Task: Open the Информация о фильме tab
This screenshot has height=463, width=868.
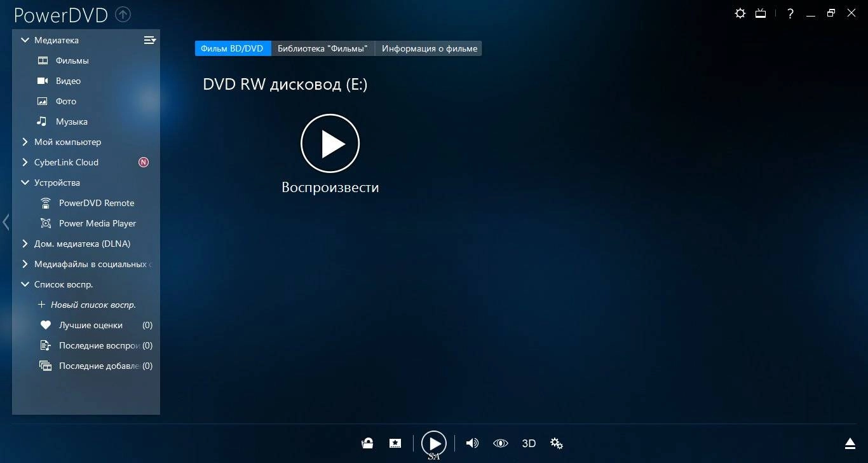Action: pyautogui.click(x=430, y=48)
